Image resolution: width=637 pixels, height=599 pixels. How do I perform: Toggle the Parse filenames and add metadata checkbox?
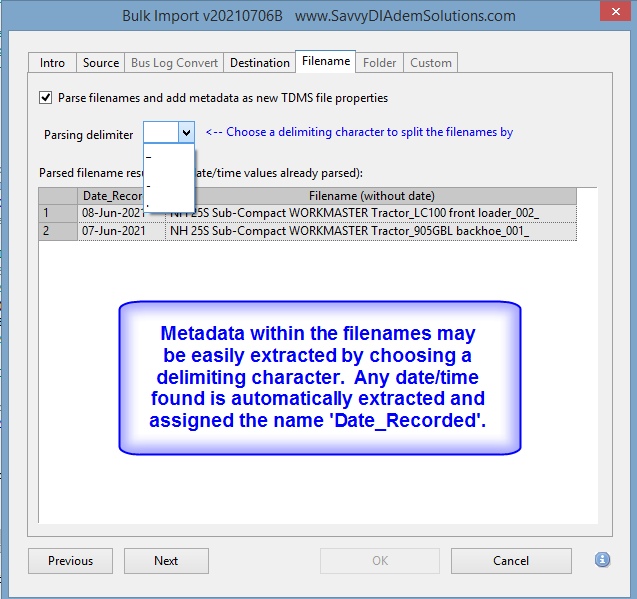(x=45, y=98)
